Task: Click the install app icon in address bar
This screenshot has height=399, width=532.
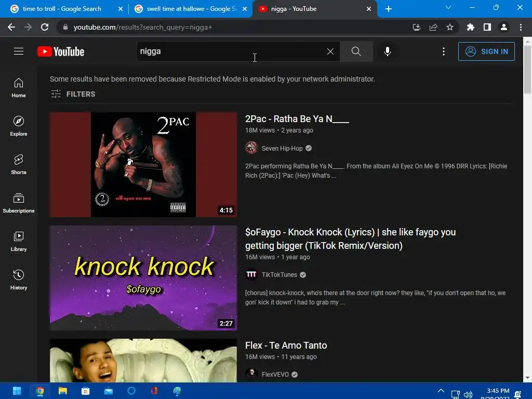Action: click(417, 27)
